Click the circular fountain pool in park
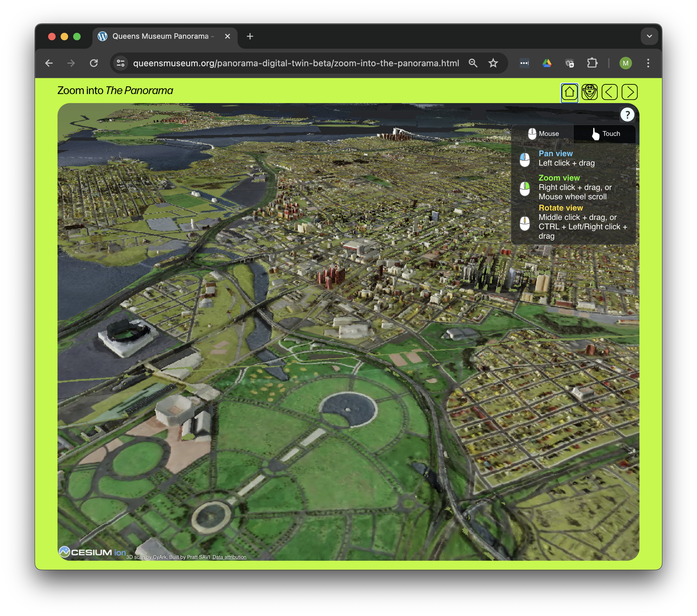The width and height of the screenshot is (697, 616). tap(348, 409)
